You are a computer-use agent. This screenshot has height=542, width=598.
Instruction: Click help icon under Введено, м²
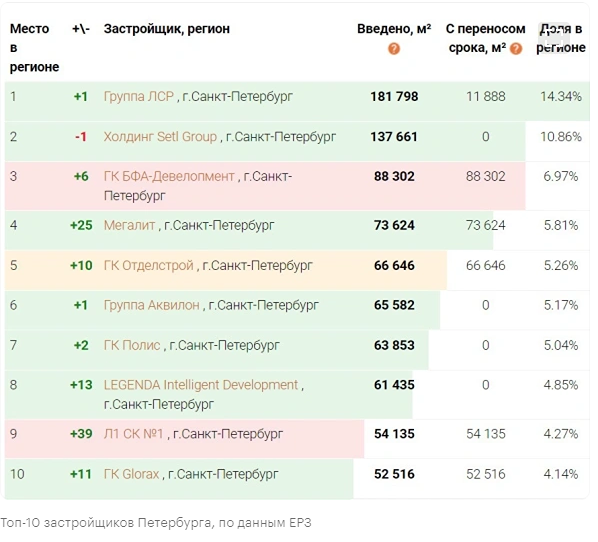[x=394, y=49]
